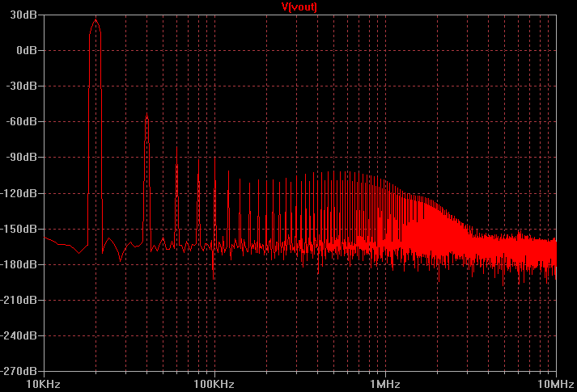
Task: Click the -270dB axis label
Action: pyautogui.click(x=19, y=371)
